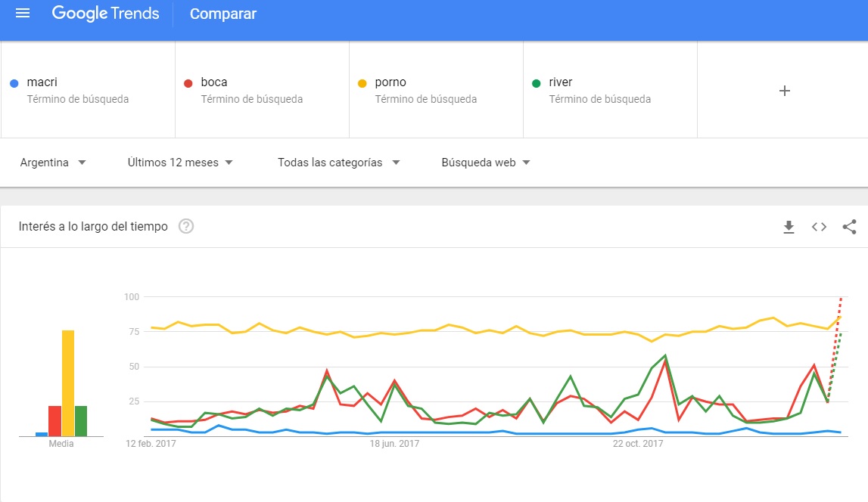The image size is (868, 502).
Task: Edit the river search term
Action: (x=610, y=90)
